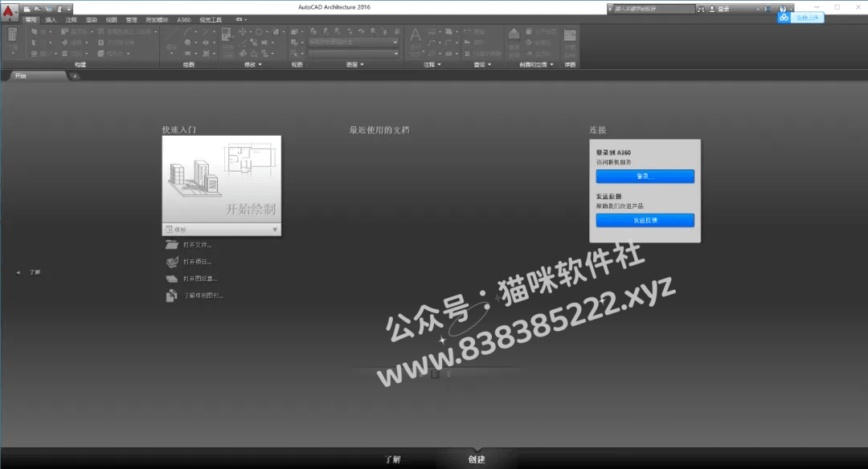Select the Ceiling Grid tool icon
The width and height of the screenshot is (868, 469).
pyautogui.click(x=100, y=31)
